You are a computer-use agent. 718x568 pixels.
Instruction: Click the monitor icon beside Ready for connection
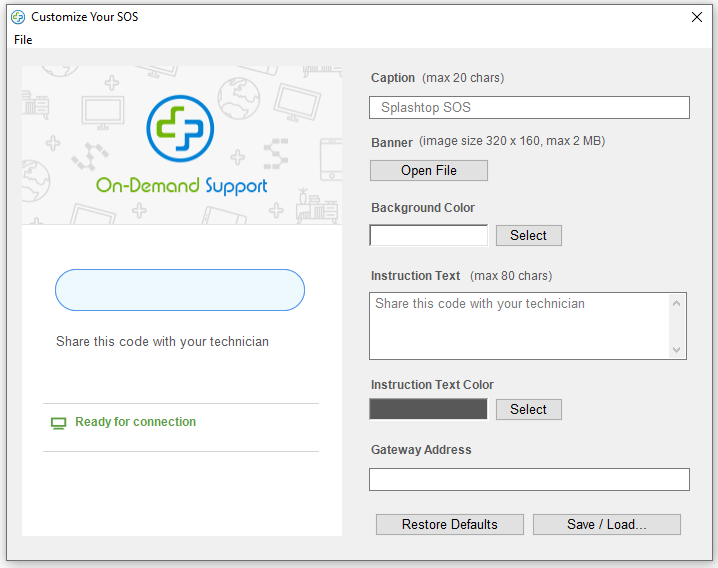[x=58, y=423]
